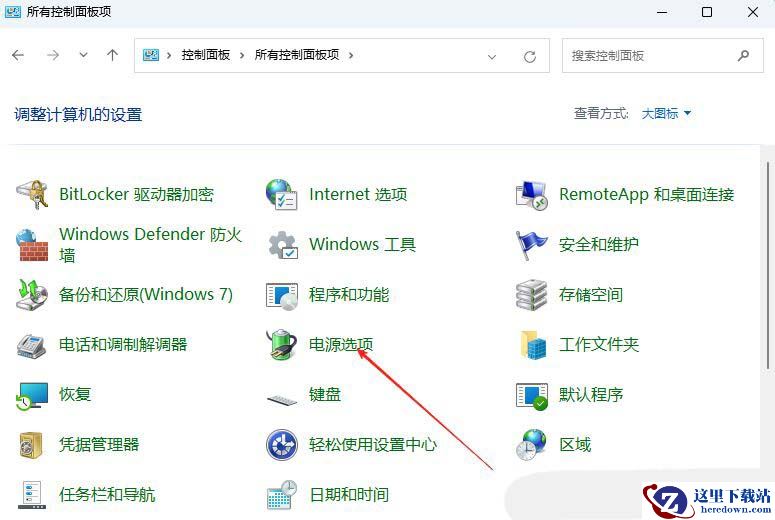Open the 电源选项 battery icon
775x520 pixels.
[x=281, y=345]
